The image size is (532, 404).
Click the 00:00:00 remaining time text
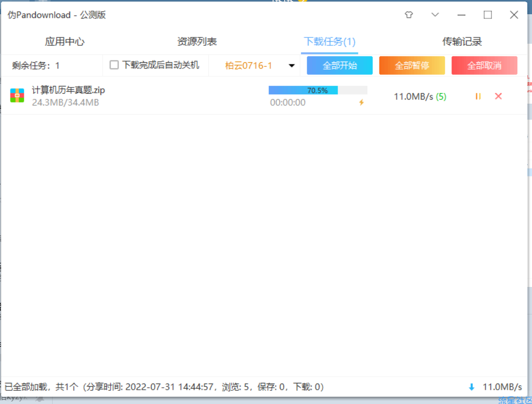[288, 103]
